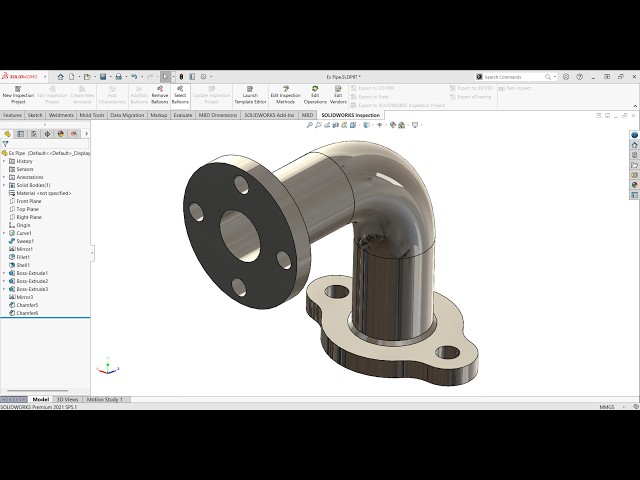Select the Fillet1 feature
Screen dimensions: 640x480
tap(20, 257)
